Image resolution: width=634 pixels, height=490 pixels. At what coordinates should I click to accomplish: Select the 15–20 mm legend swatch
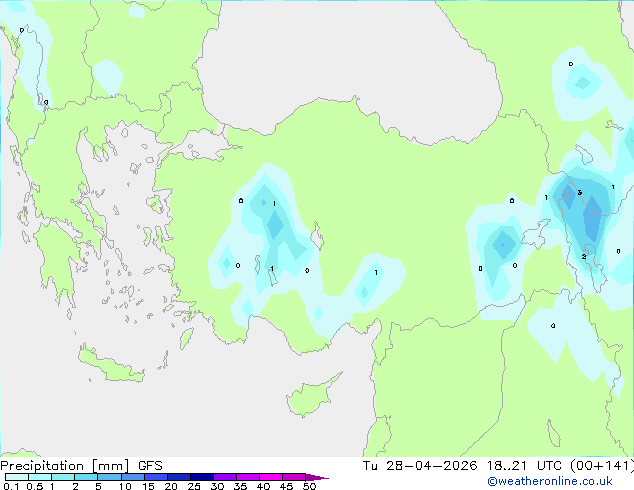[x=155, y=477]
